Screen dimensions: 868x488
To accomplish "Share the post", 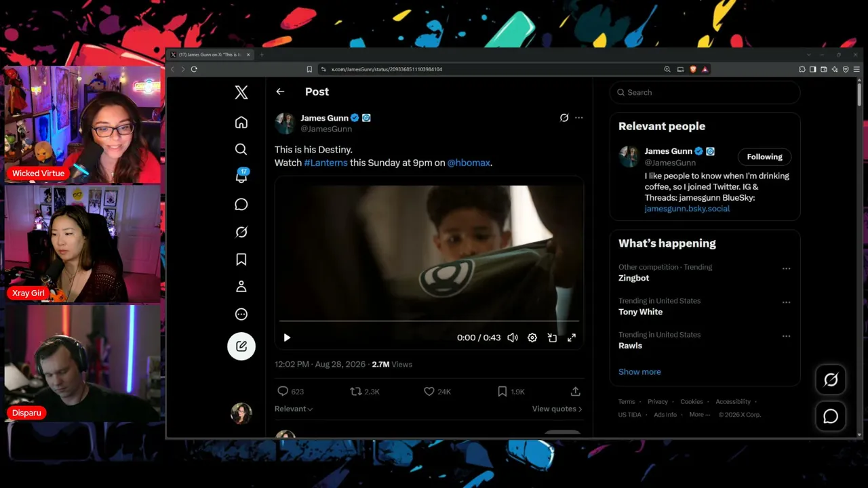I will tap(575, 391).
